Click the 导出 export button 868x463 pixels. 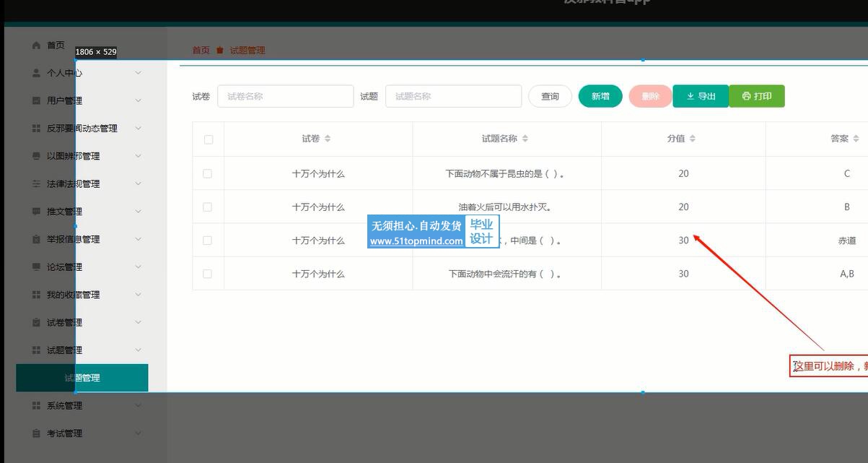click(701, 96)
